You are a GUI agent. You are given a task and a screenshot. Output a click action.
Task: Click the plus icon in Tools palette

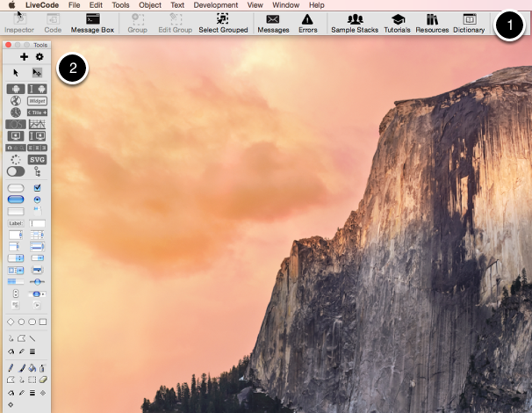(24, 57)
